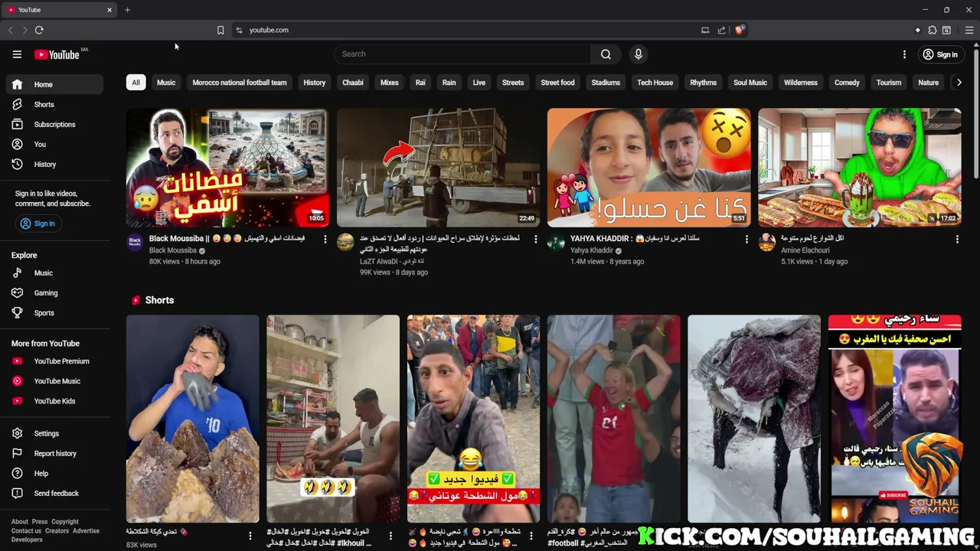Open the Black Moussiba channel link
Viewport: 980px width, 551px height.
tap(173, 250)
